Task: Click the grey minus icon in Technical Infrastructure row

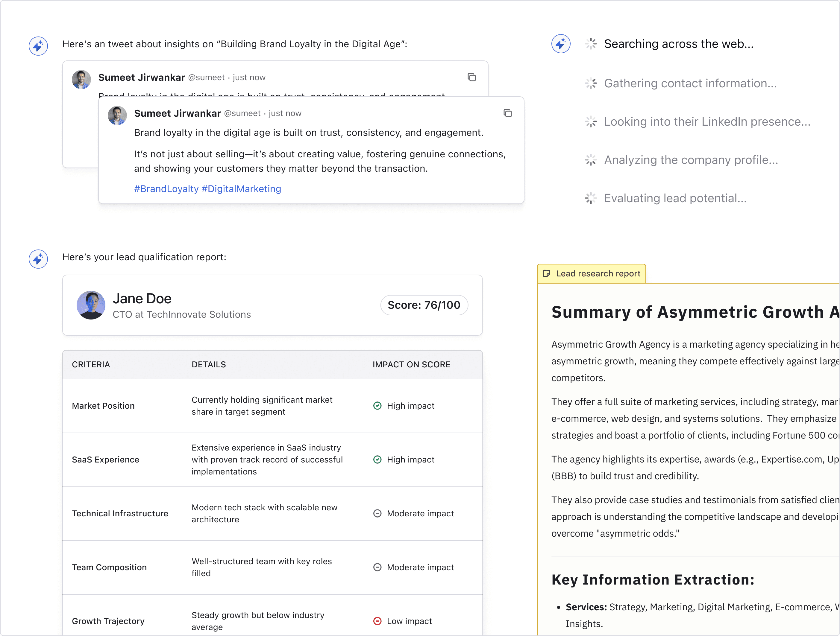Action: click(x=377, y=513)
